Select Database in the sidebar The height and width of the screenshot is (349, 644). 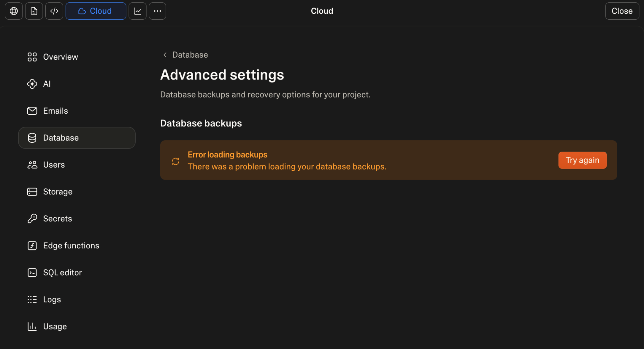click(77, 138)
